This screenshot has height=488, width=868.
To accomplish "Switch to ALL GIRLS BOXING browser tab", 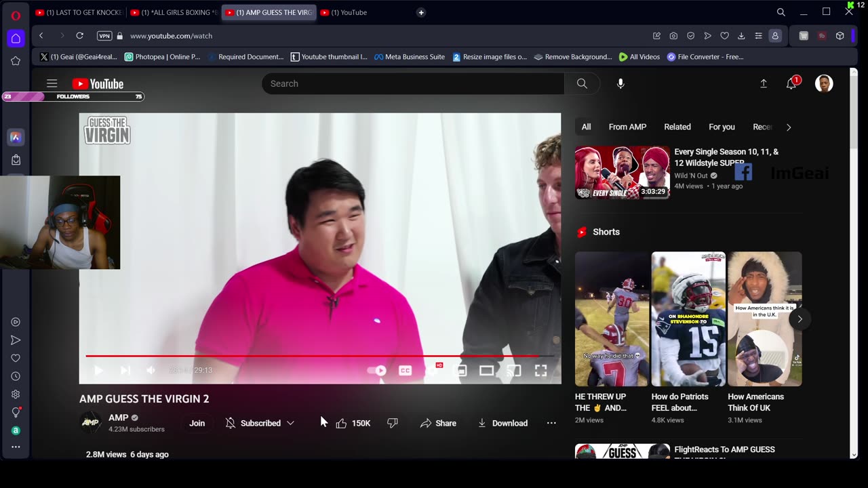I will point(174,12).
